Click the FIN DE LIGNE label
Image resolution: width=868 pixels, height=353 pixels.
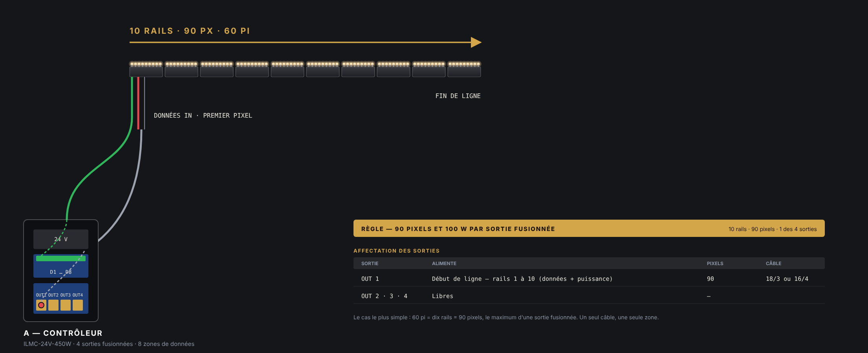[458, 96]
